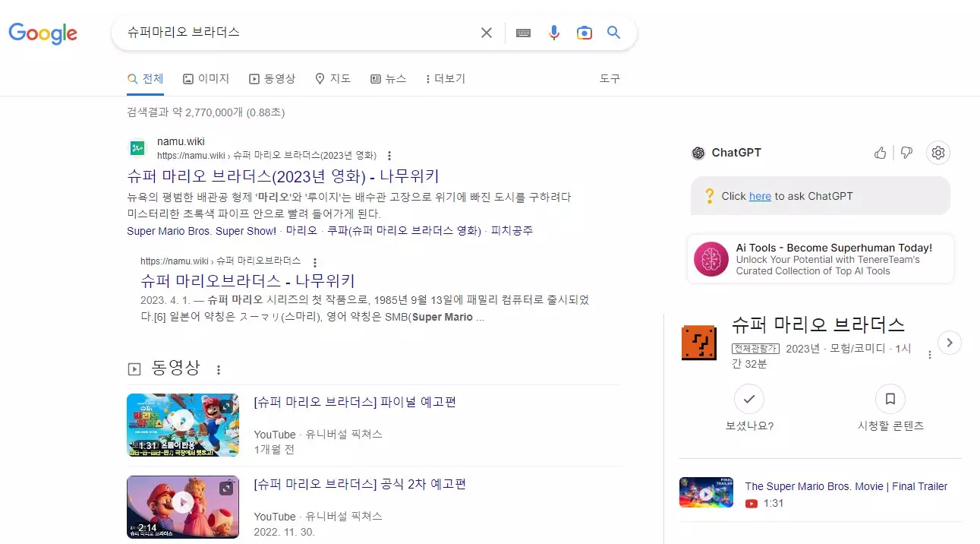Give a thumbs up to ChatGPT sidebar
Screen dimensions: 980x544
point(880,153)
